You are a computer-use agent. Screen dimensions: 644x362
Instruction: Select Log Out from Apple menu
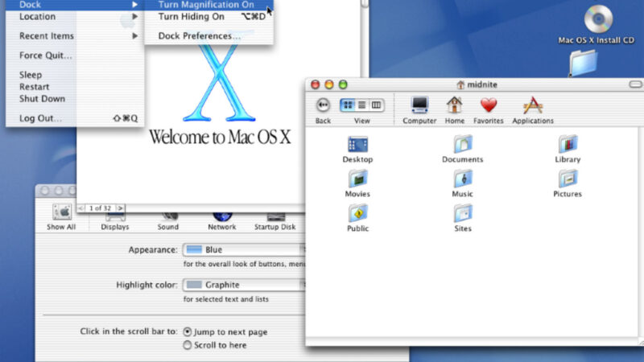tap(75, 118)
